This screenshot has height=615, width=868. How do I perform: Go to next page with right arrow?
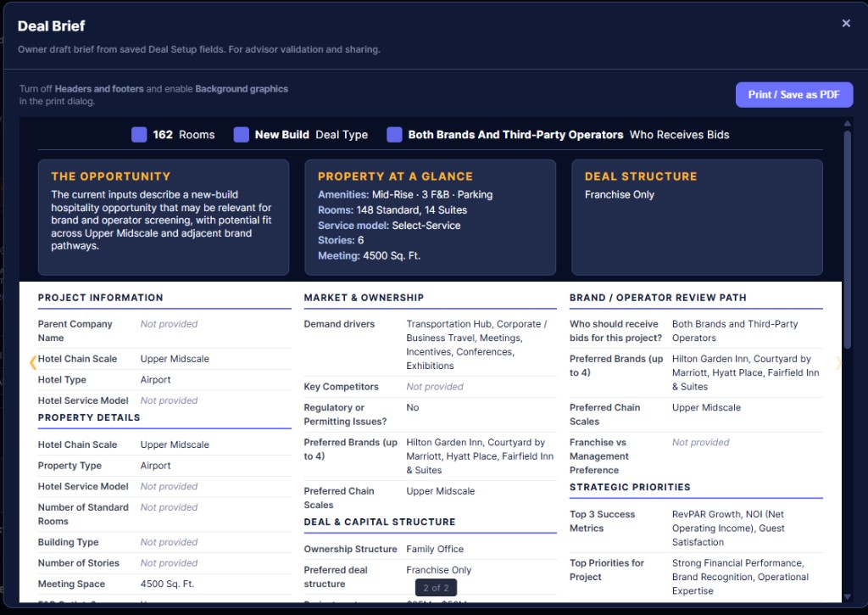point(838,362)
